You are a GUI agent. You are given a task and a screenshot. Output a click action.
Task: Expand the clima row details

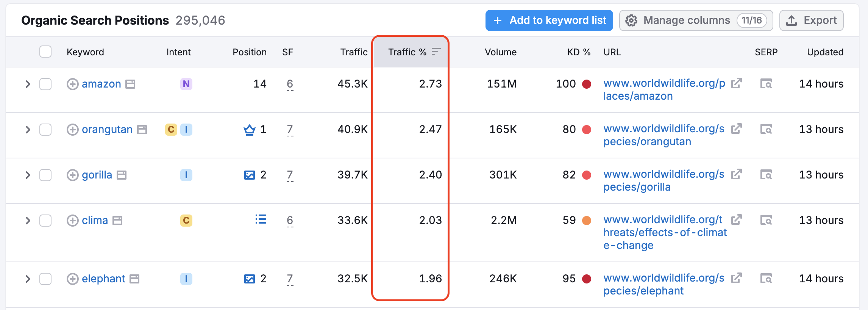coord(28,221)
